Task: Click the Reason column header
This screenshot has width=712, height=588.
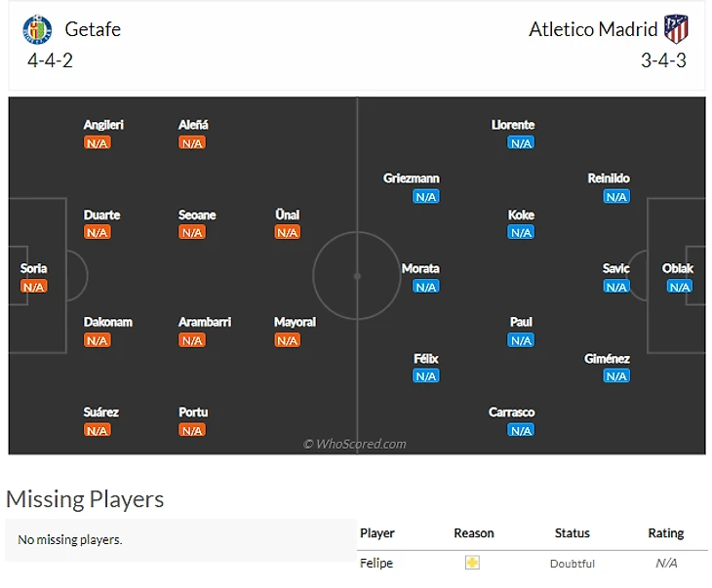Action: [x=474, y=533]
